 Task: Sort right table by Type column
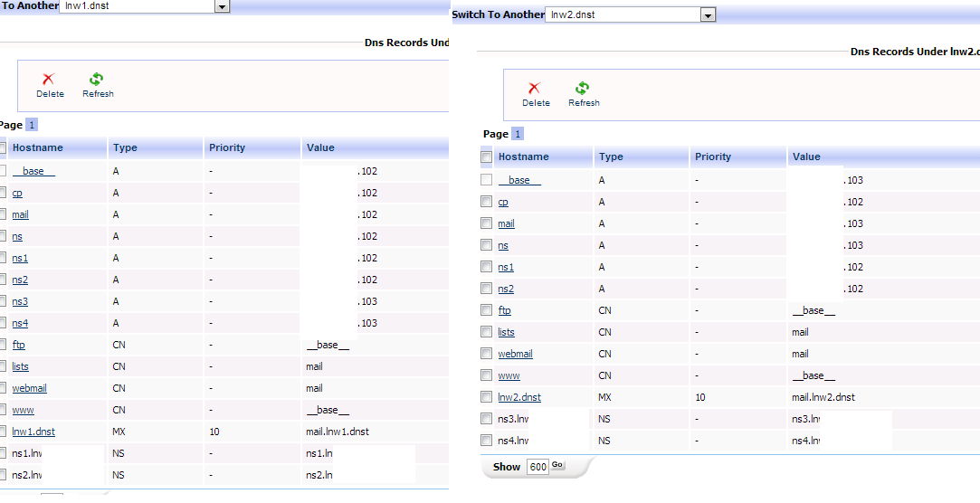[x=611, y=157]
